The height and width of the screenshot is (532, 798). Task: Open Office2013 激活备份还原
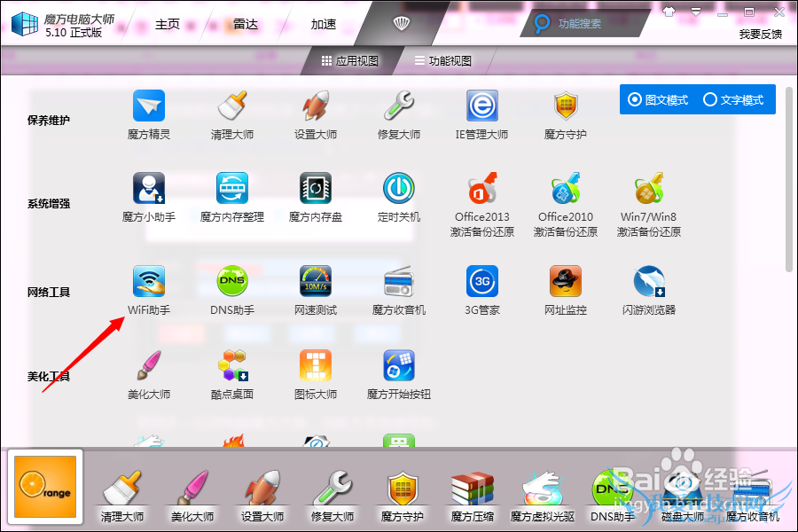pyautogui.click(x=482, y=188)
